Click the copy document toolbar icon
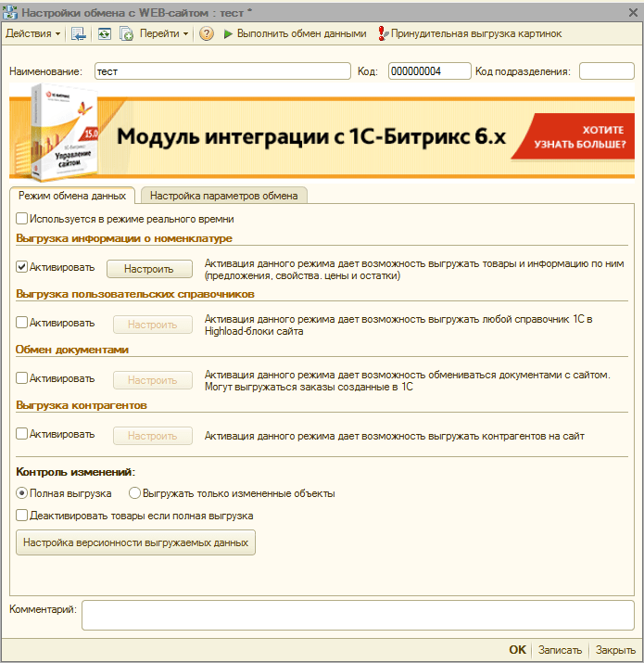 pyautogui.click(x=126, y=33)
